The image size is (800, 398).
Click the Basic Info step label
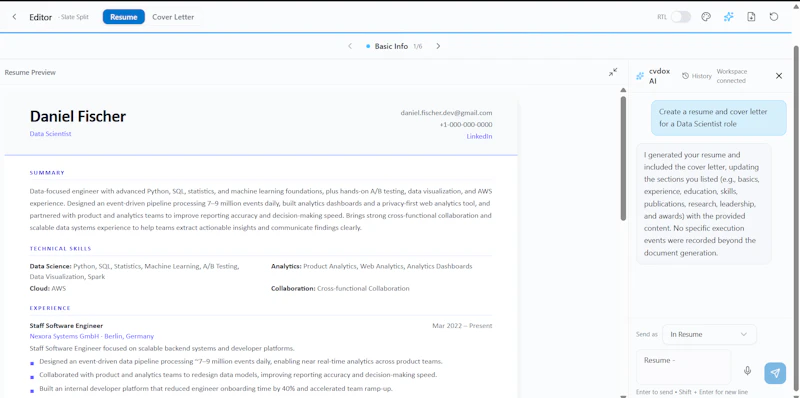pos(391,46)
